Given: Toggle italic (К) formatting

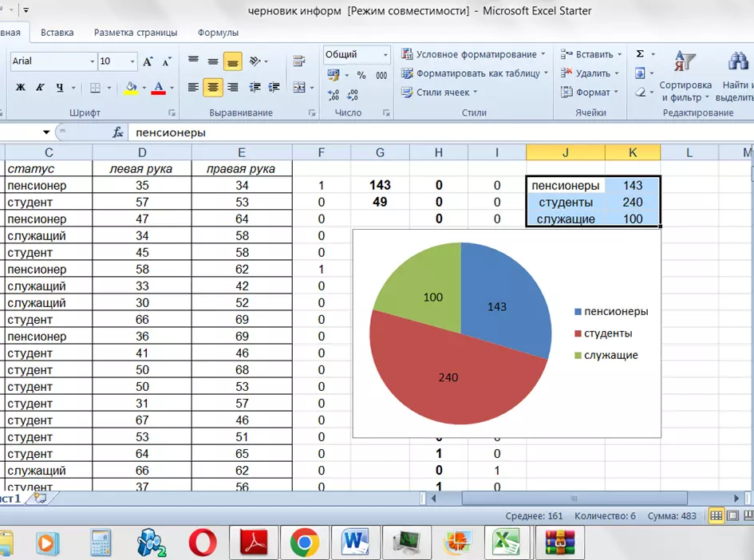Looking at the screenshot, I should [x=41, y=88].
